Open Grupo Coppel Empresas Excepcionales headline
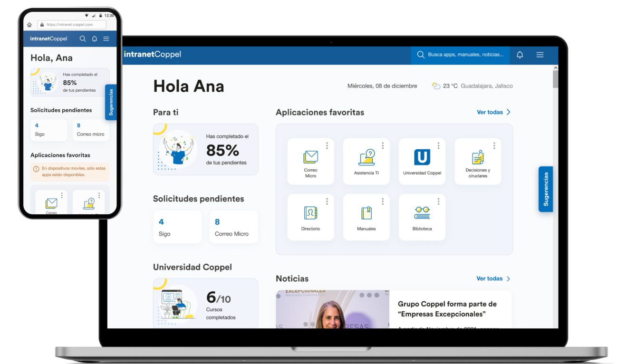The image size is (618, 364). coord(447,309)
